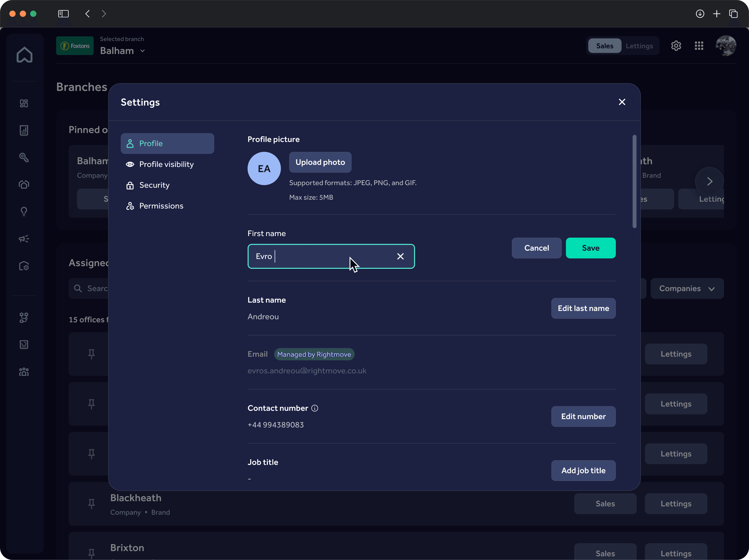Viewport: 749px width, 560px height.
Task: Open the Security settings tab
Action: pos(154,185)
